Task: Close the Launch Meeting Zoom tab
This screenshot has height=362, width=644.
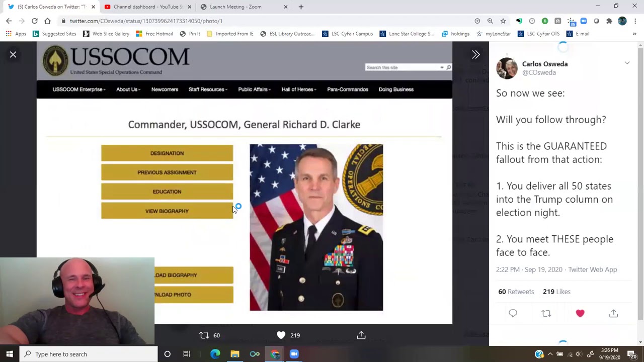Action: [286, 7]
